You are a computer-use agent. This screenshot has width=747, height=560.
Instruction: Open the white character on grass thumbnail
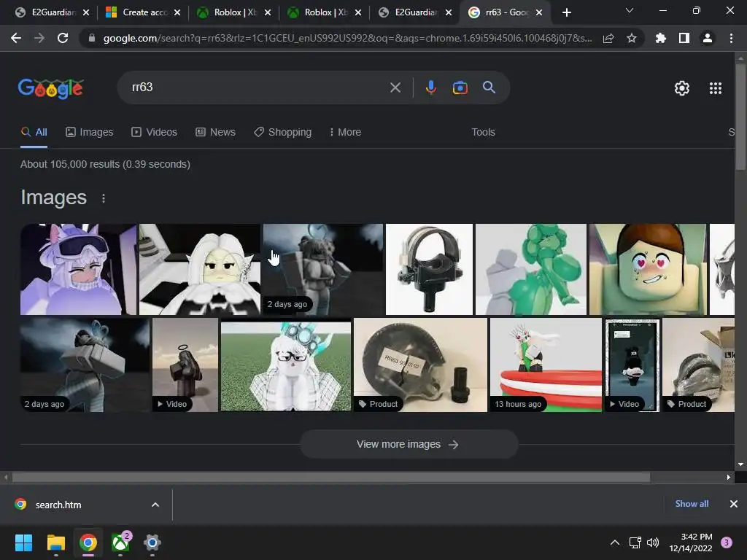(x=286, y=365)
